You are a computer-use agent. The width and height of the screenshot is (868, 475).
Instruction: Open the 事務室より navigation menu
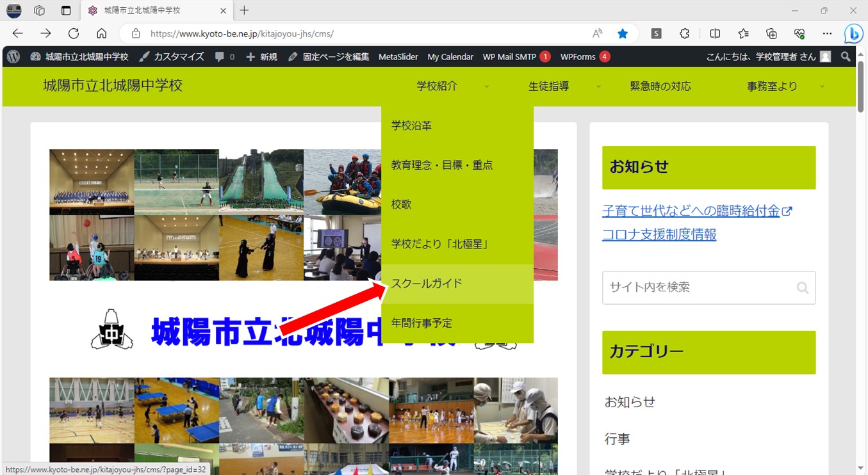772,86
